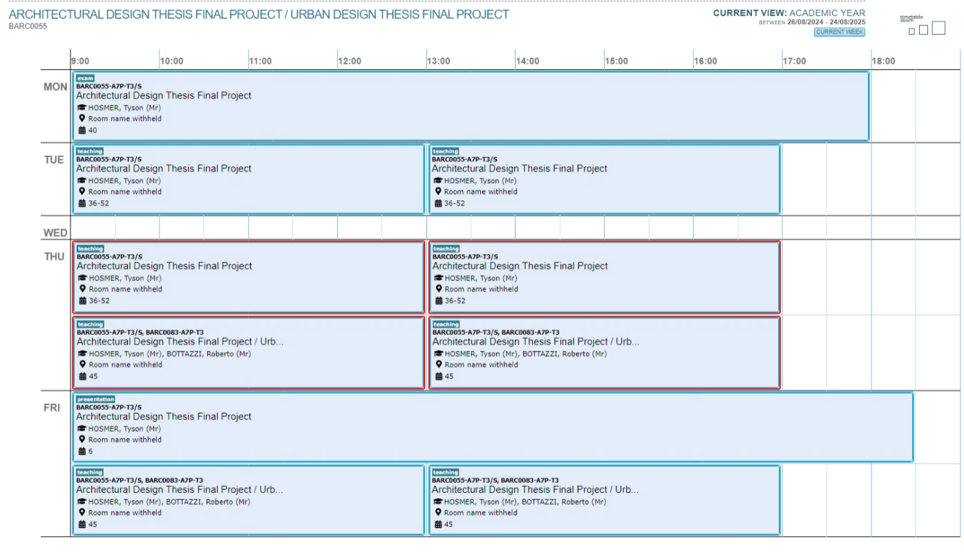
Task: Click the 18:00 time column header
Action: pos(884,61)
